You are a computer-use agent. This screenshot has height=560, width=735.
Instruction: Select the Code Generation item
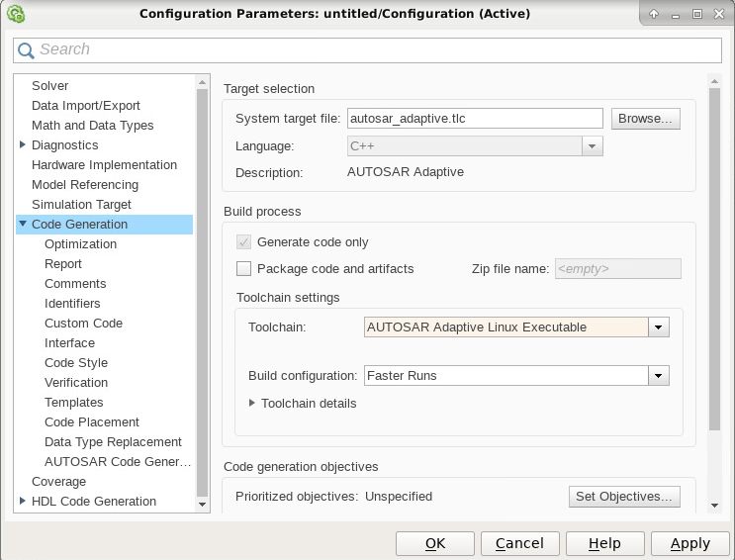click(x=79, y=225)
